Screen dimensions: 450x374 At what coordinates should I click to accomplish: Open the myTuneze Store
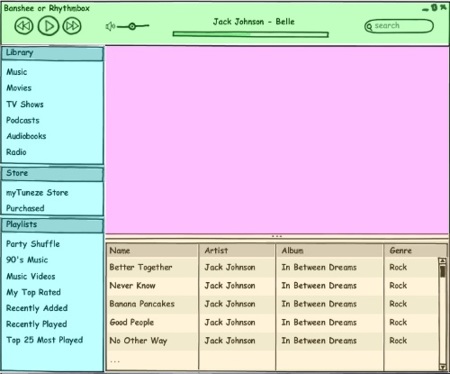click(37, 193)
